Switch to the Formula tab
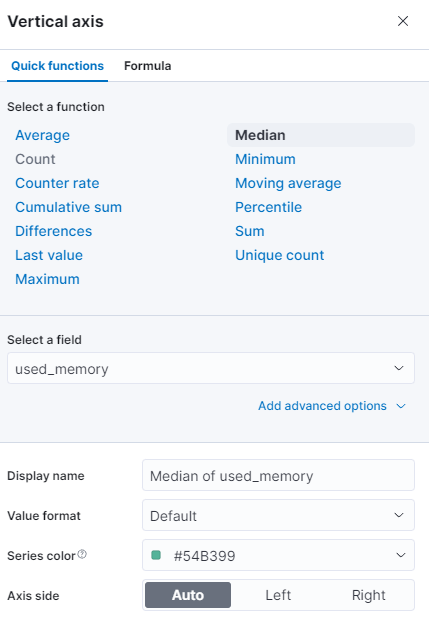The height and width of the screenshot is (634, 429). coord(148,66)
